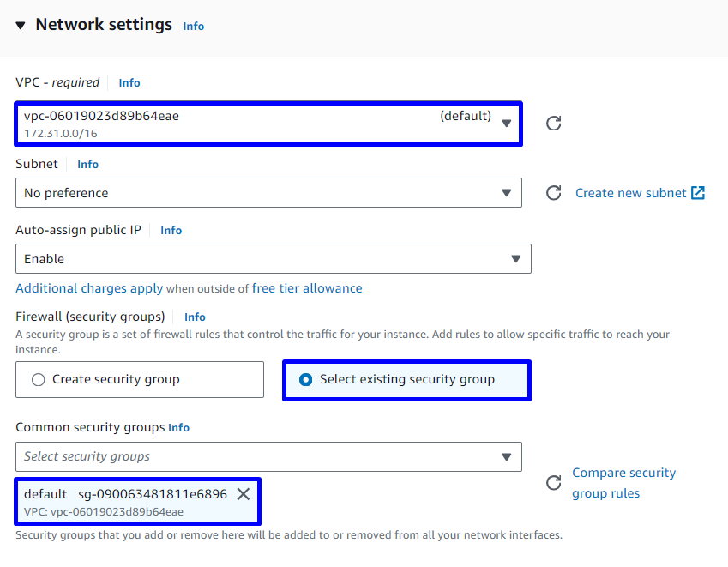Show Info for VPC - required
The width and height of the screenshot is (728, 567).
[129, 83]
